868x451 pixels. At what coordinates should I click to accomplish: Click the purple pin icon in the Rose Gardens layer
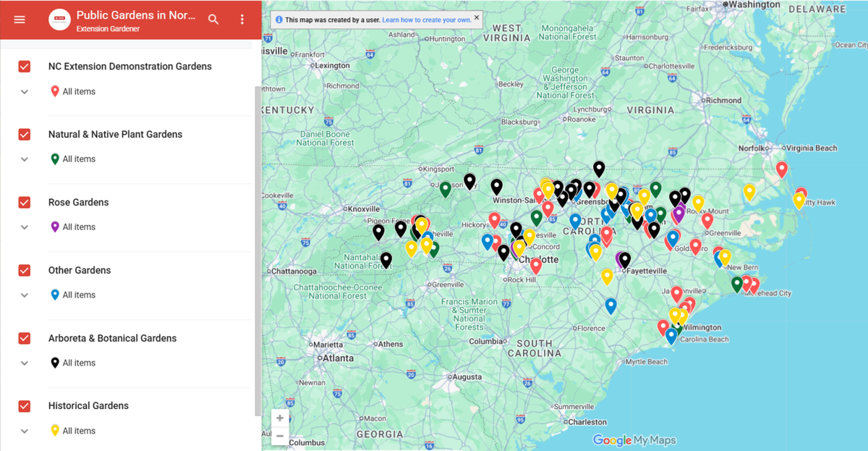click(54, 227)
